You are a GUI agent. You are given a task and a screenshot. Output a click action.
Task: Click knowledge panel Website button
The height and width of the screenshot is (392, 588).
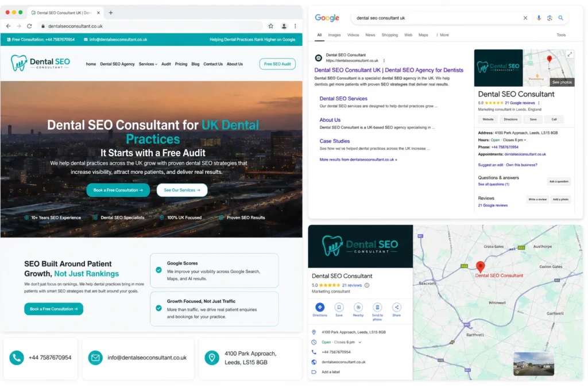pyautogui.click(x=488, y=119)
